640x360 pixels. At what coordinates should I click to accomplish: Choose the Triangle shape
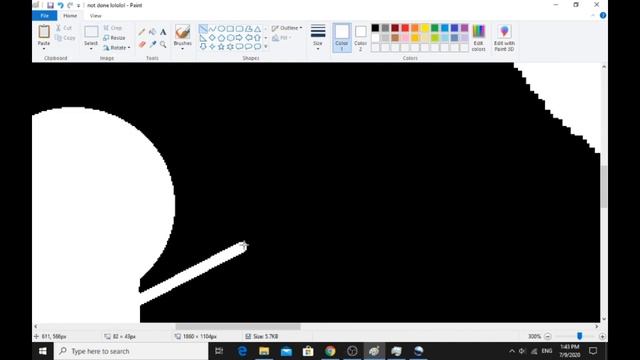[257, 29]
